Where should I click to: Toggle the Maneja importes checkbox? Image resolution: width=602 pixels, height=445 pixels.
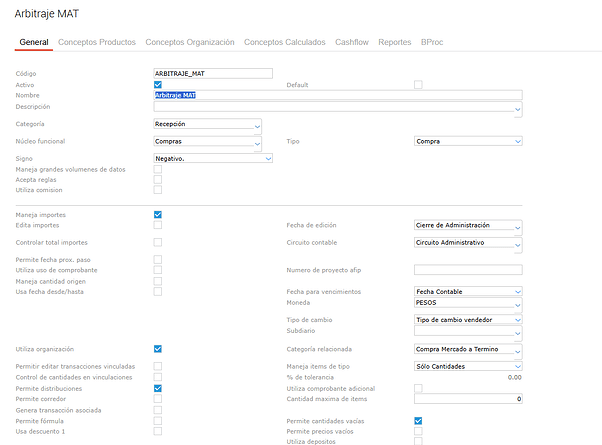pos(158,215)
